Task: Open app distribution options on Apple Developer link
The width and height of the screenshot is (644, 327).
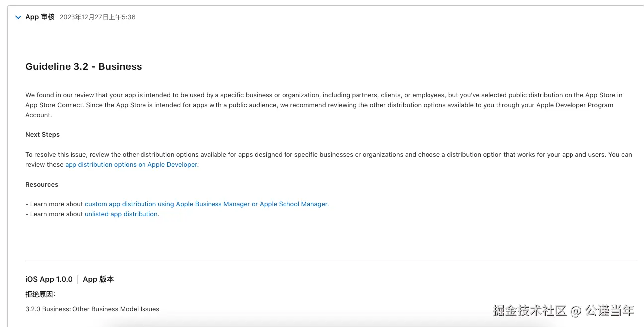Action: click(131, 165)
